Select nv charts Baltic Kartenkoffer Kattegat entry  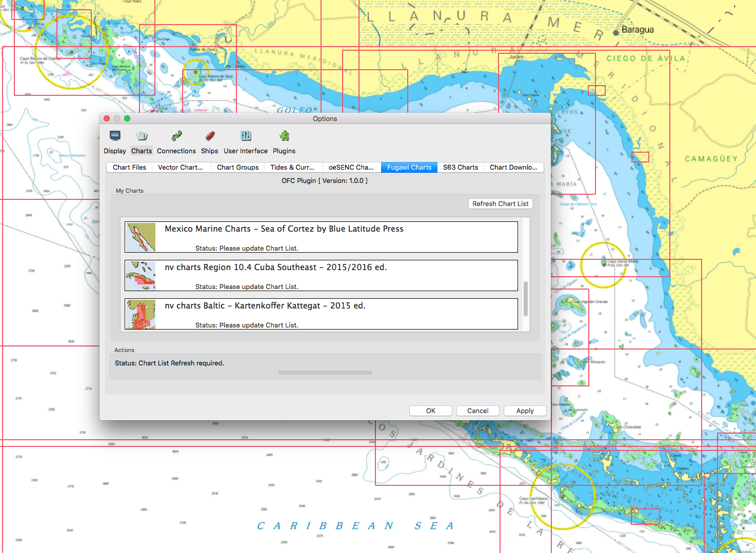click(x=321, y=314)
